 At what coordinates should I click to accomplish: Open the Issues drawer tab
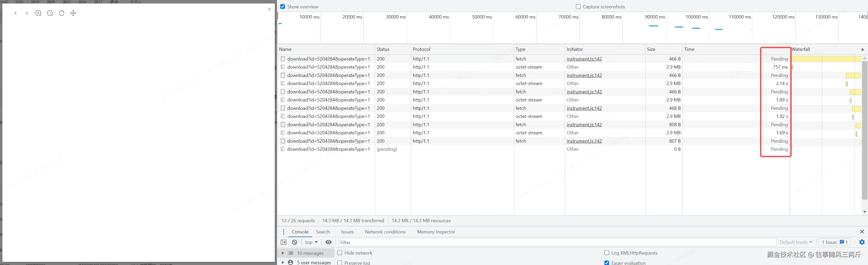click(x=347, y=232)
